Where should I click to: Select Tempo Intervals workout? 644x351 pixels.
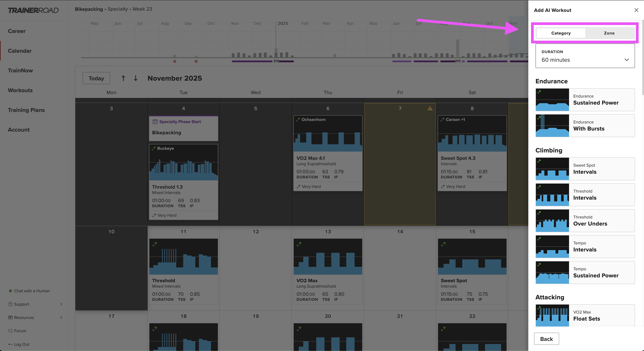coord(585,247)
